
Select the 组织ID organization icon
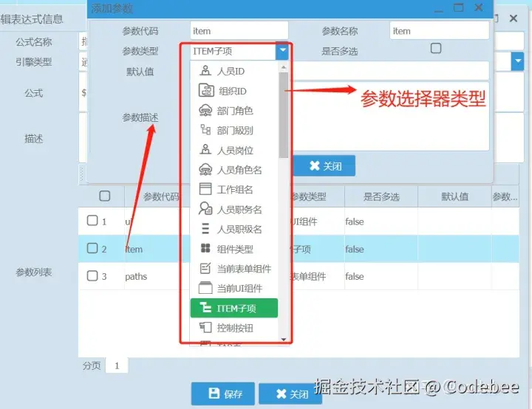tap(206, 91)
